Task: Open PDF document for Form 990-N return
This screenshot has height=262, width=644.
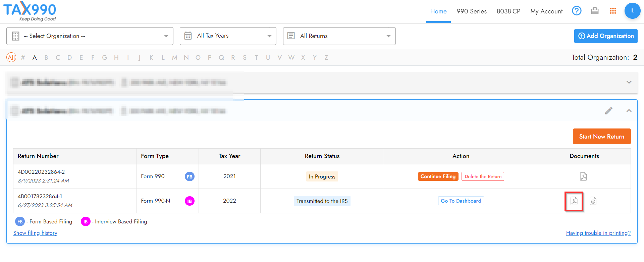Action: [x=574, y=201]
